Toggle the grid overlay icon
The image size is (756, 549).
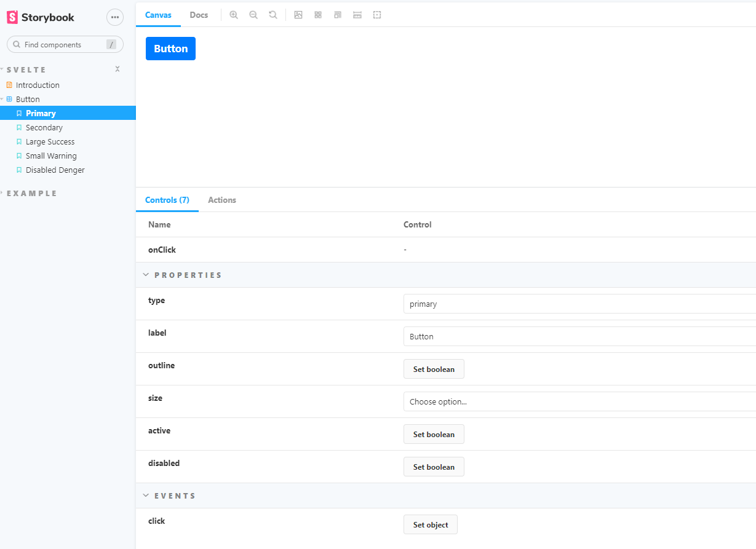[318, 15]
